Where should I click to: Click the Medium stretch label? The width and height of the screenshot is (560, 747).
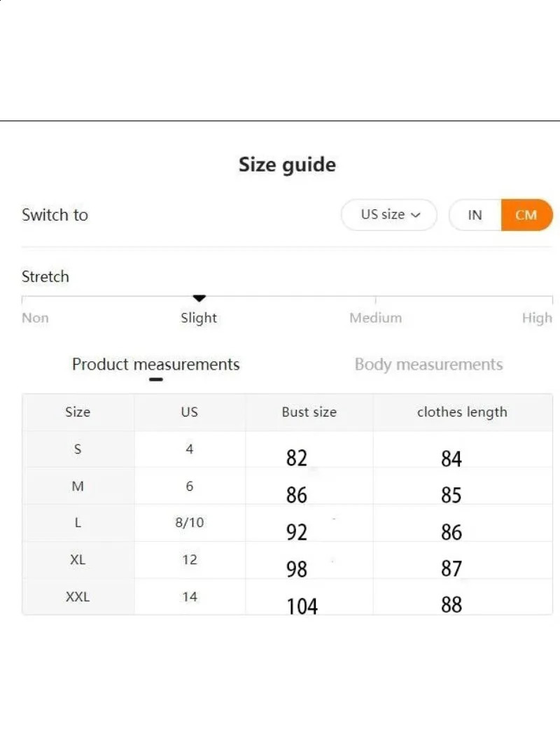376,318
